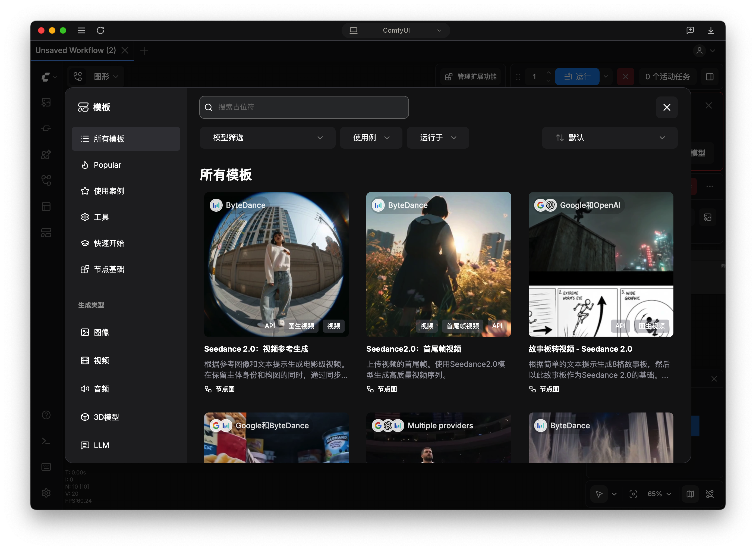Screen dimensions: 756x550
Task: Open the 65% zoom dropdown
Action: (659, 494)
